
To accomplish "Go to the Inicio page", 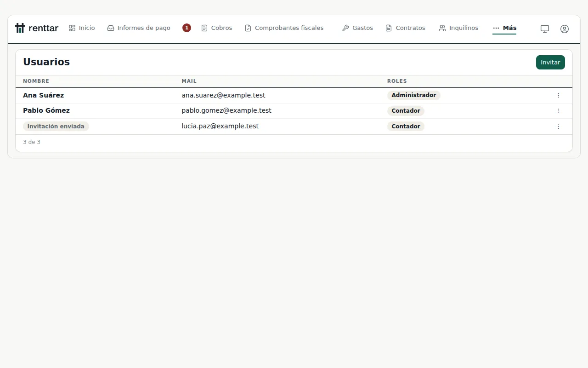I will coord(82,28).
